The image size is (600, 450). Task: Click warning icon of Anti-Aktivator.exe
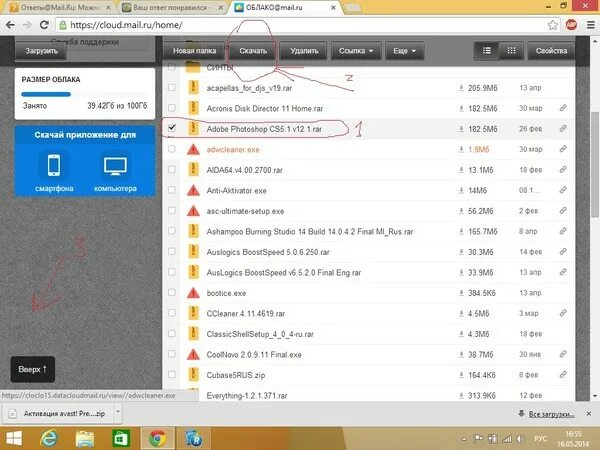[x=193, y=190]
